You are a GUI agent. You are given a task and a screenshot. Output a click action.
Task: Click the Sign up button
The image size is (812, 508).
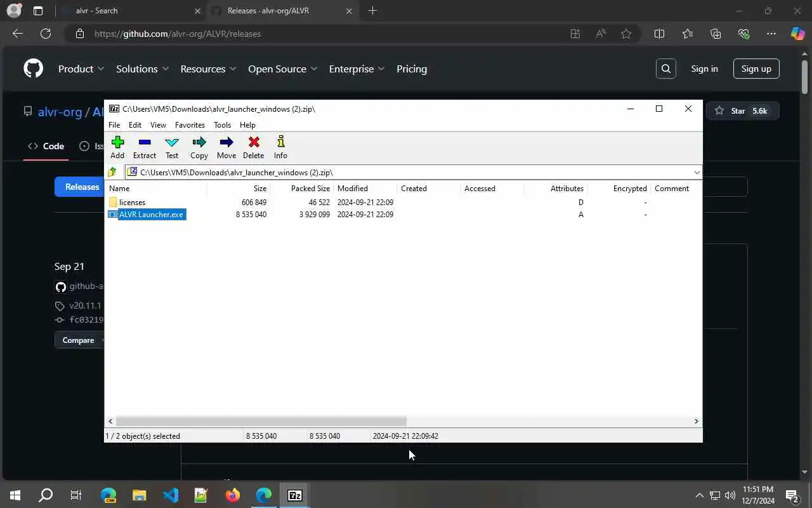pos(756,69)
